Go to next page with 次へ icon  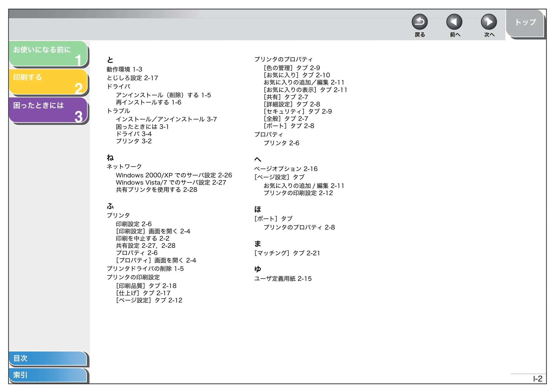click(489, 22)
